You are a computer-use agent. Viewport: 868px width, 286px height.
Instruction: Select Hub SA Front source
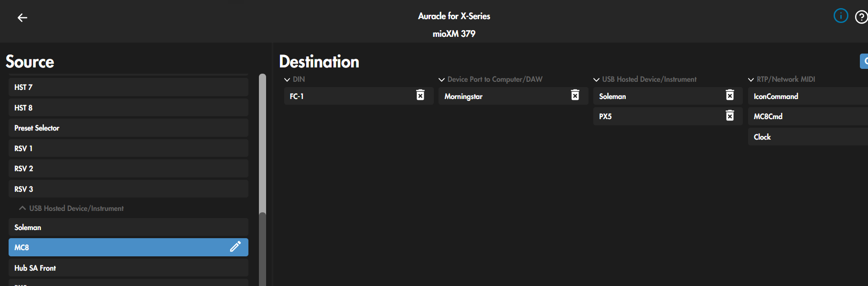point(128,268)
